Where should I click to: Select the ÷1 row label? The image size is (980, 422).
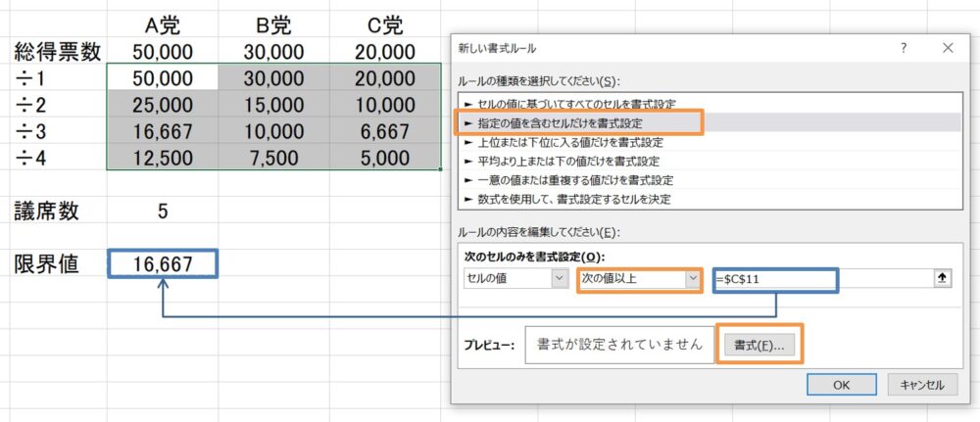tap(58, 78)
